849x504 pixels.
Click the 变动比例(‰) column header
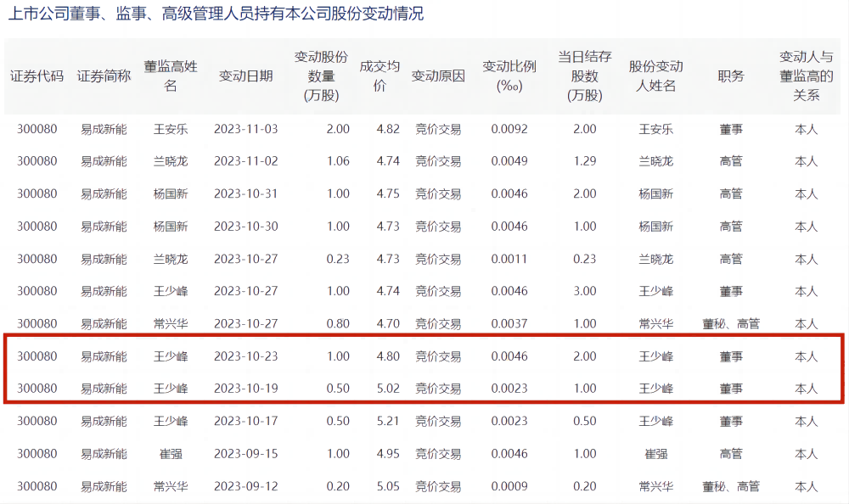[509, 76]
